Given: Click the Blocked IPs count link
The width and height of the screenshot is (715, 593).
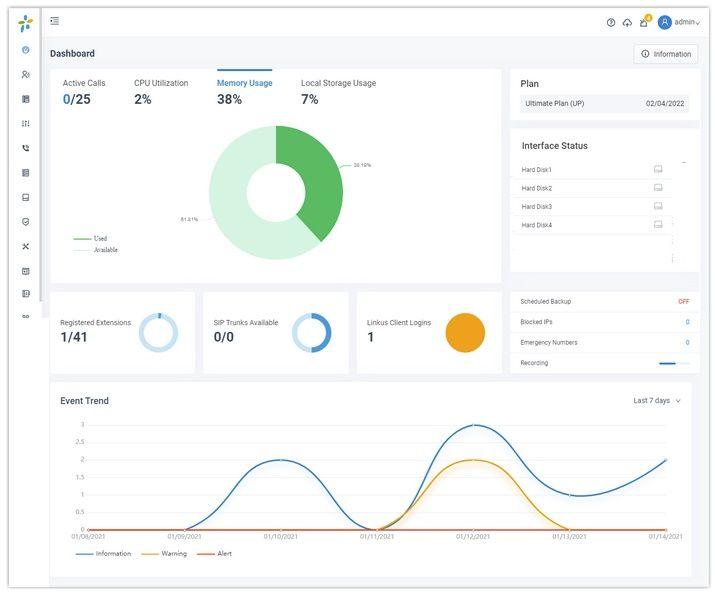Looking at the screenshot, I should [x=686, y=322].
